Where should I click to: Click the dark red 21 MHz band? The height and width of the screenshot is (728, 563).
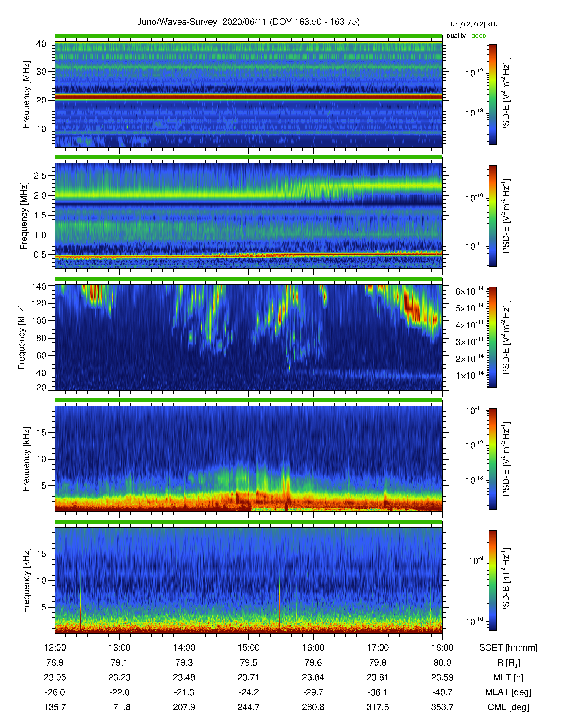point(248,97)
